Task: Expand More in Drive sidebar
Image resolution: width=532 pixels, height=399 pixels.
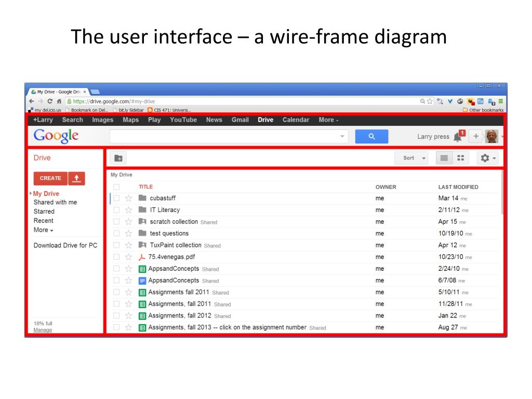Action: point(44,230)
